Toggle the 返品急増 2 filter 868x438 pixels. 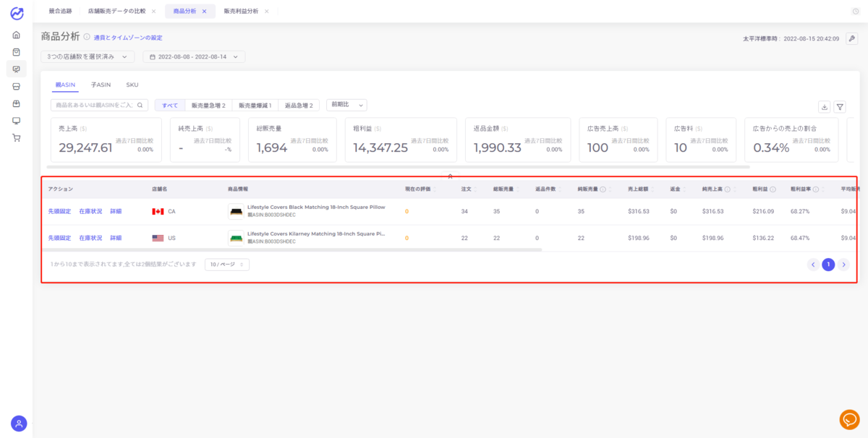pos(299,106)
